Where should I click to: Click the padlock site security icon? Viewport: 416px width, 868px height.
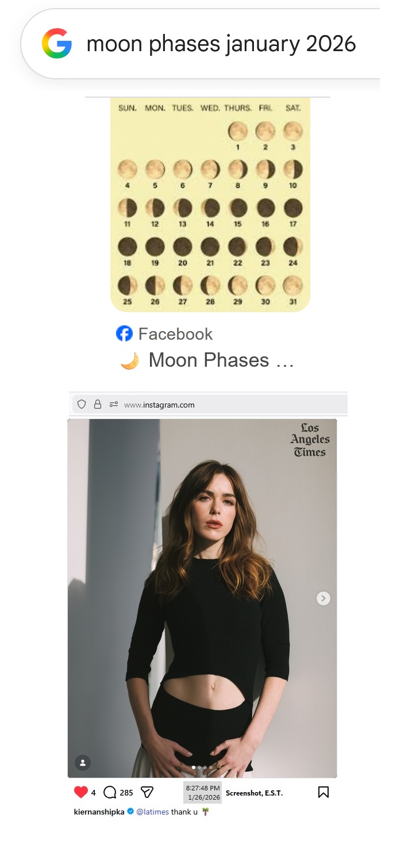point(98,404)
